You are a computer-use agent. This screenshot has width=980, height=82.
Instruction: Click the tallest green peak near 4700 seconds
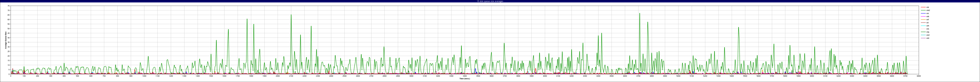tap(639, 14)
